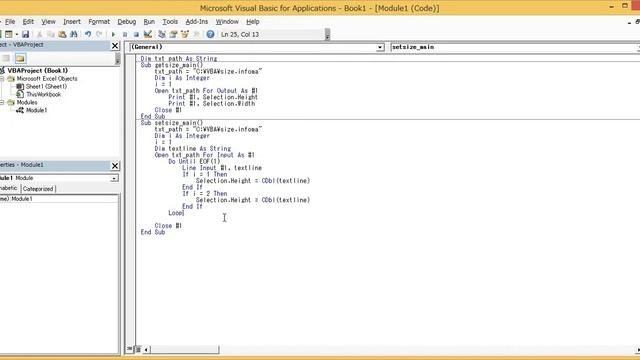Click the toolbar options overflow arrow
Image resolution: width=640 pixels, height=360 pixels.
click(x=327, y=35)
